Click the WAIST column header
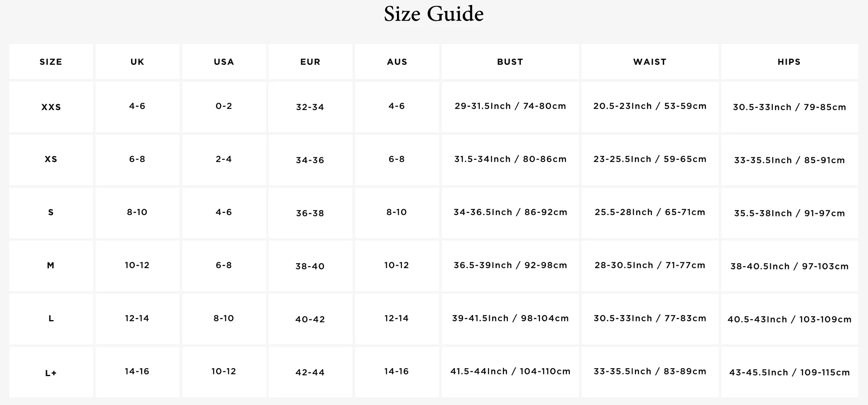 click(x=650, y=62)
